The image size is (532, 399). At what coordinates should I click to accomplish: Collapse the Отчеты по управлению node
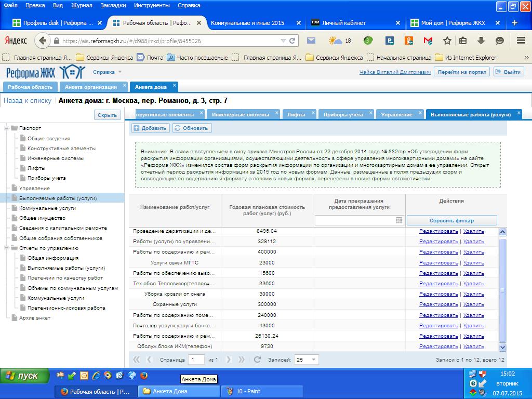pos(6,248)
